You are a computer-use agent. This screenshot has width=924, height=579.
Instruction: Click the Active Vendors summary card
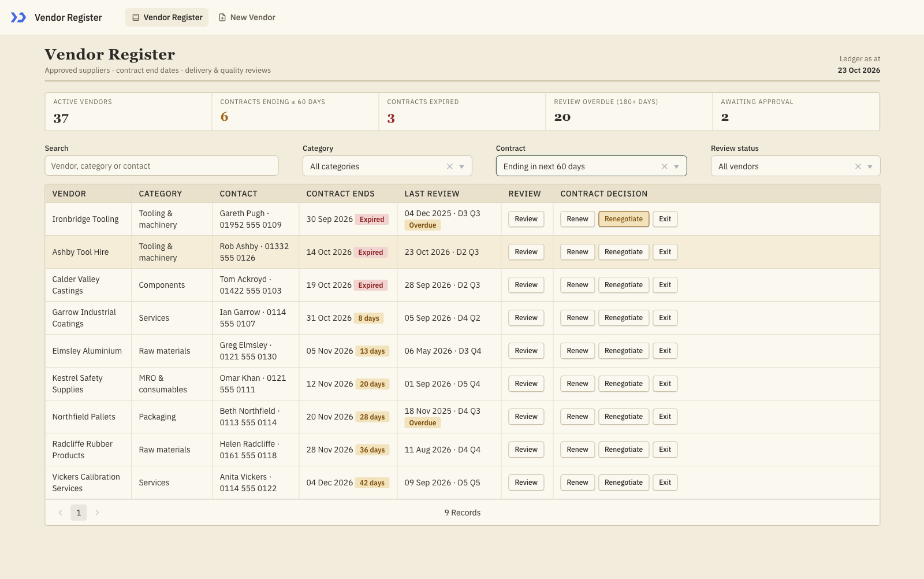[x=128, y=112]
